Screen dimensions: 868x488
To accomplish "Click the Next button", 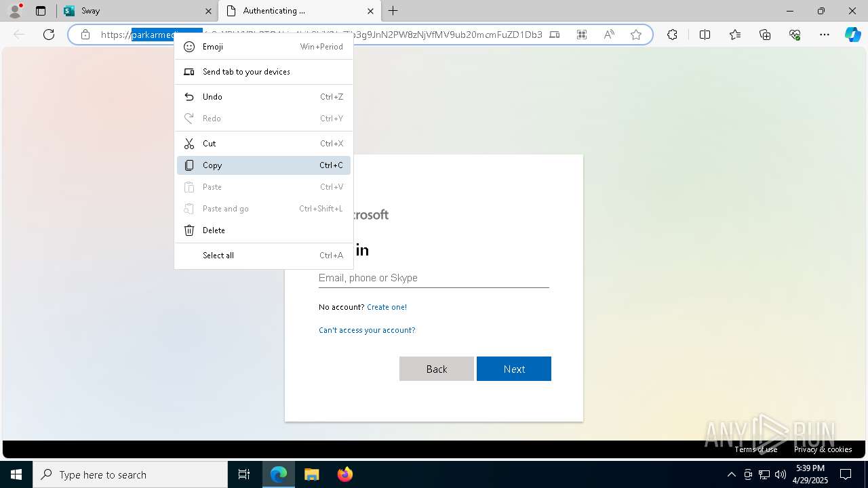I will 514,369.
